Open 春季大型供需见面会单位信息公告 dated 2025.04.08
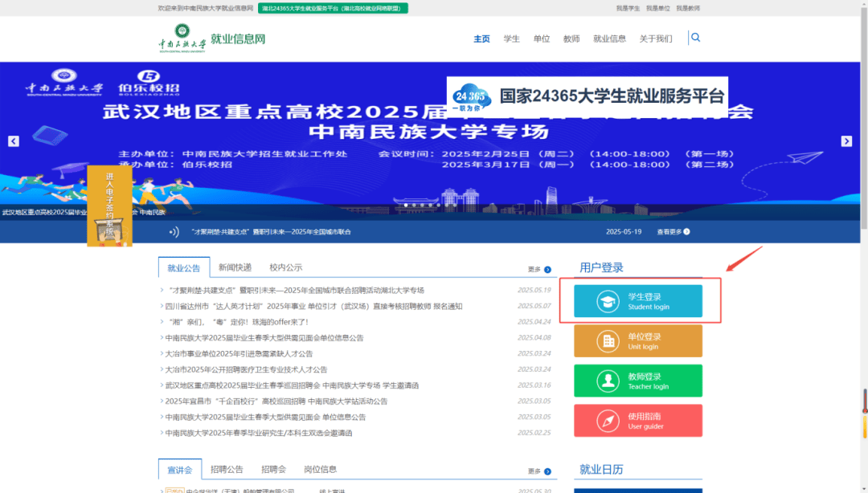Screen dimensions: 868x493 (x=264, y=338)
